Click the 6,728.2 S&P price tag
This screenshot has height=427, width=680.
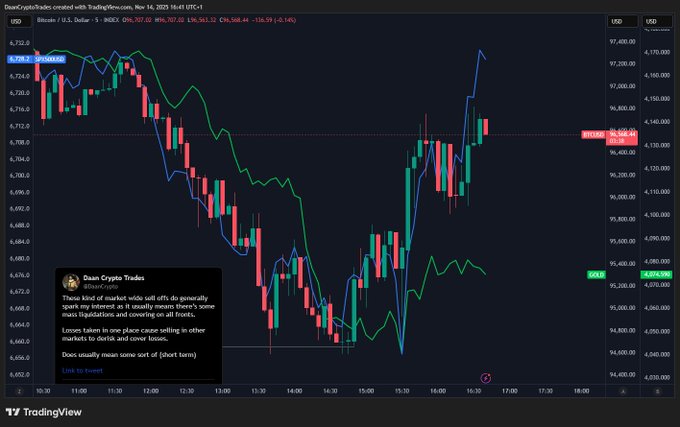pyautogui.click(x=20, y=59)
